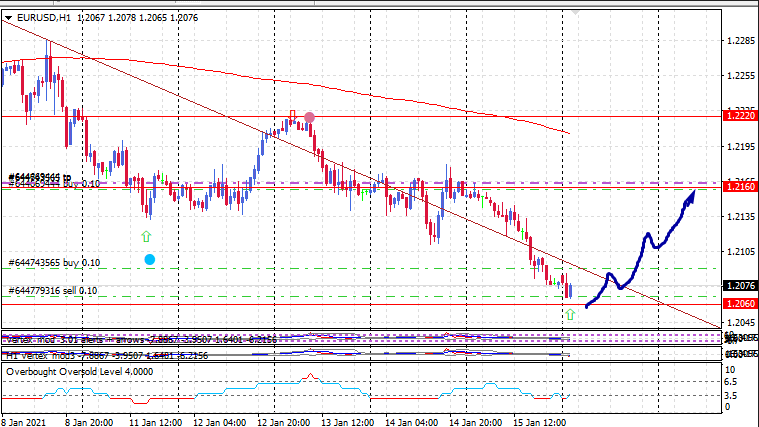Image resolution: width=759 pixels, height=427 pixels.
Task: Select order label #644743565 buy 0.10
Action: point(54,263)
